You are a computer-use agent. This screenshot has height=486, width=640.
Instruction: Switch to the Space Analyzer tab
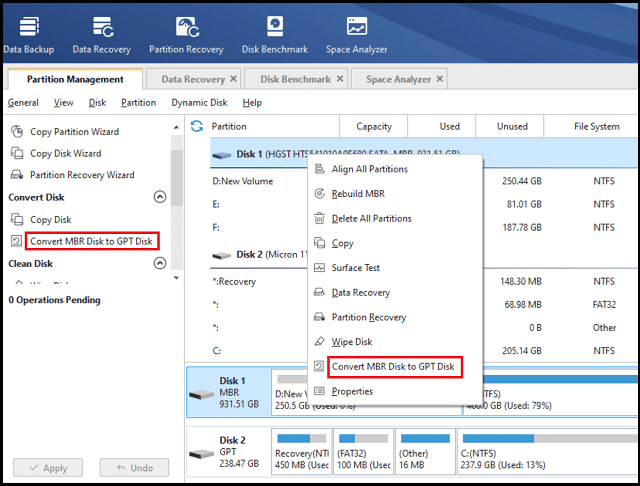pyautogui.click(x=398, y=79)
